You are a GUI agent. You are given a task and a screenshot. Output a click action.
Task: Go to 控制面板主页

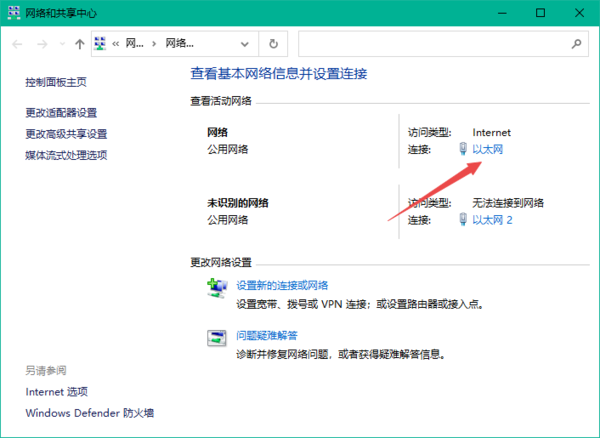coord(56,82)
